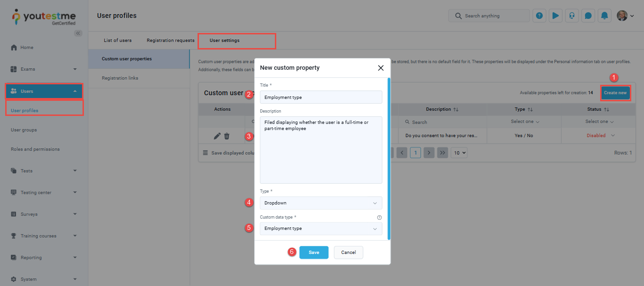Save the new custom property
Image resolution: width=644 pixels, height=286 pixels.
pos(314,253)
